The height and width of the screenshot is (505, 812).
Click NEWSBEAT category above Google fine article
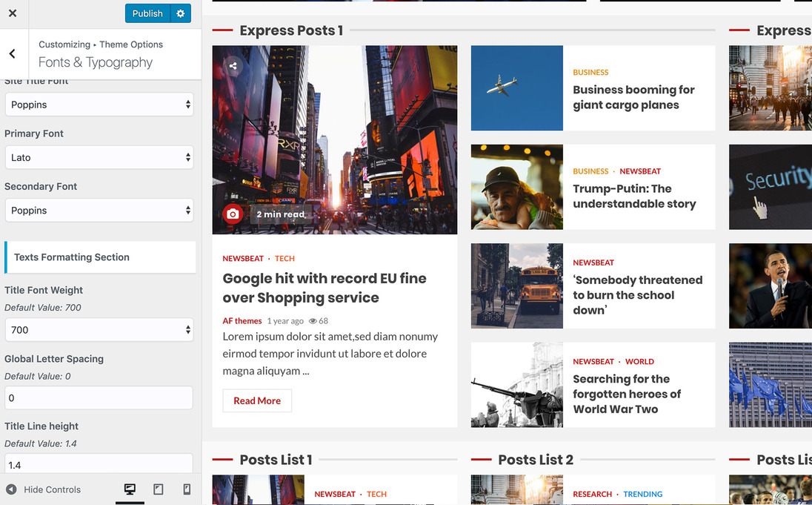click(x=243, y=259)
